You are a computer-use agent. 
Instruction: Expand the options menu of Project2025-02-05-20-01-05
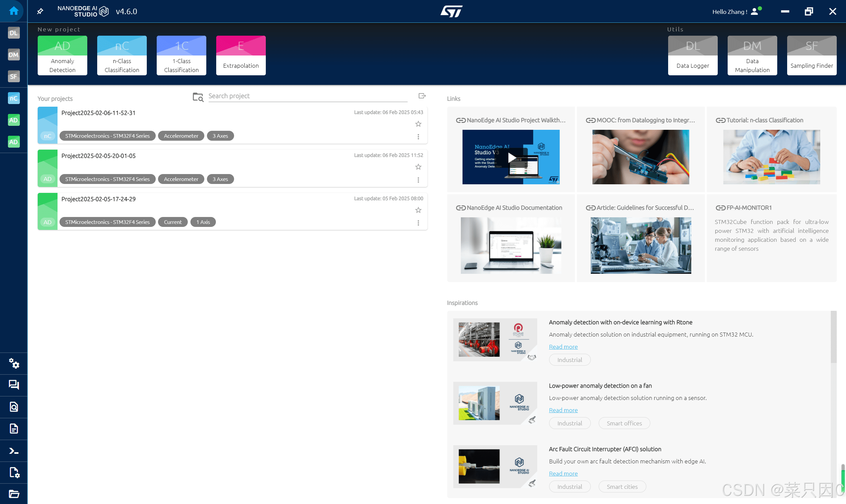[418, 180]
